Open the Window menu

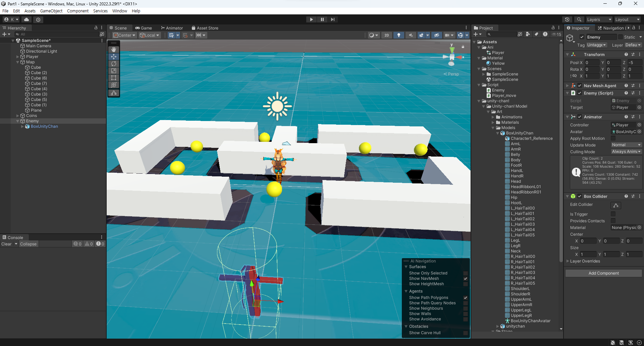119,11
